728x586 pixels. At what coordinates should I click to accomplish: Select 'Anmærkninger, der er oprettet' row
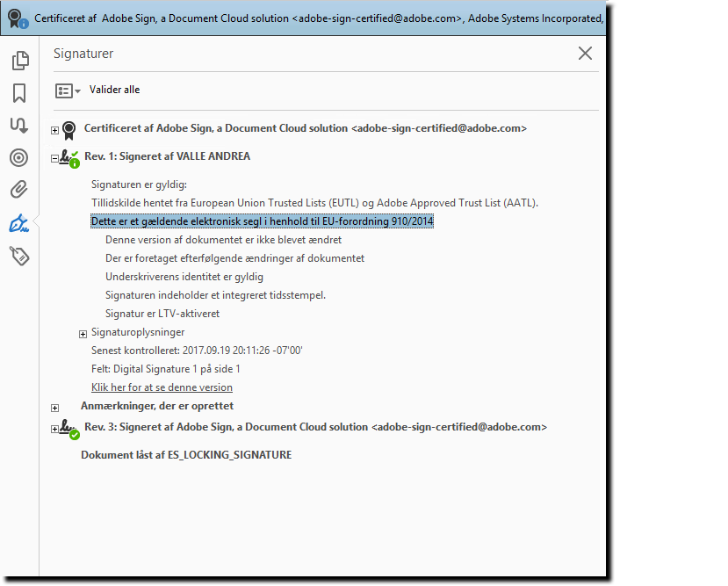[x=157, y=406]
